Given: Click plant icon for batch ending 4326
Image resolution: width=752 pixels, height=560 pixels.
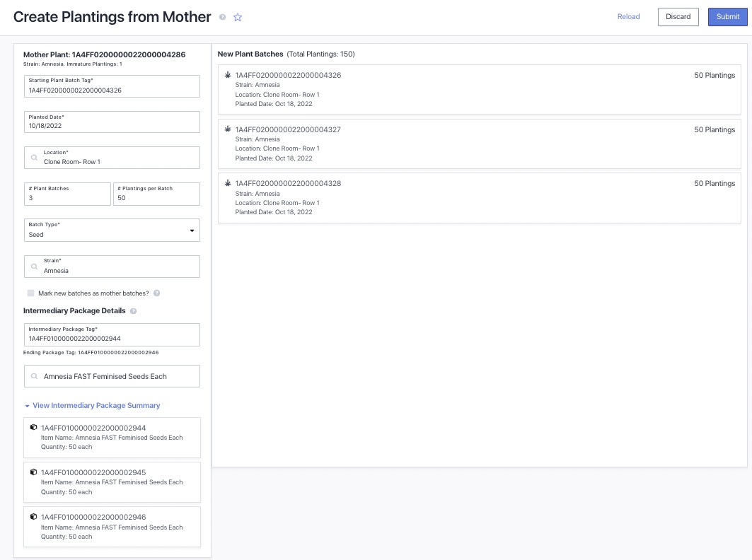Looking at the screenshot, I should [228, 75].
